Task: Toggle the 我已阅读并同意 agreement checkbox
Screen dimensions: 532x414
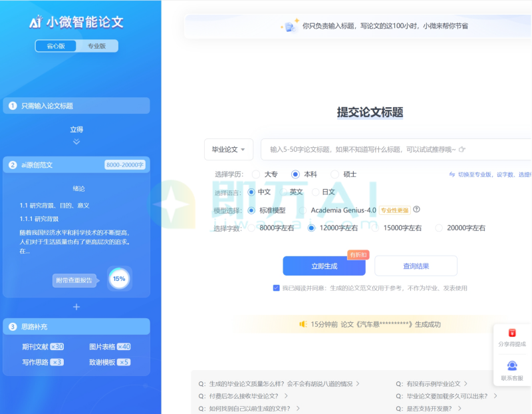Action: [275, 288]
